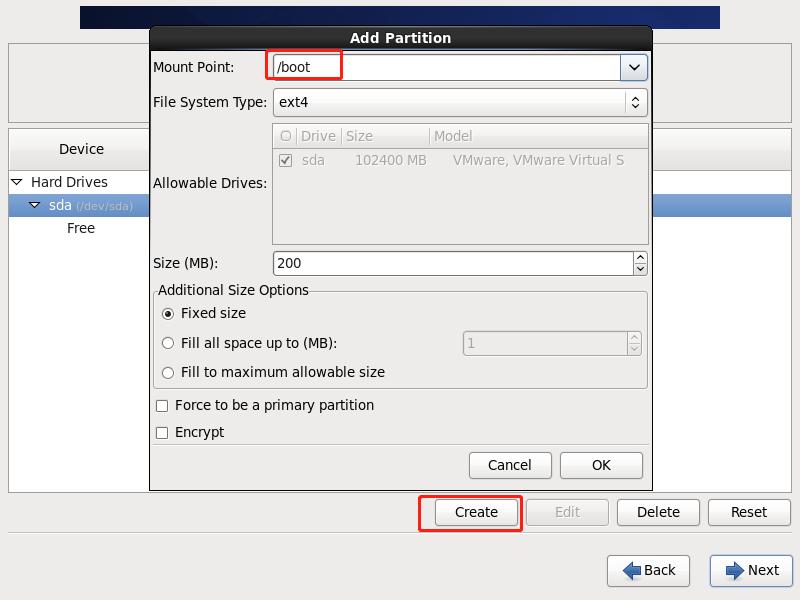The height and width of the screenshot is (600, 800).
Task: Click the fill-up-to MB value field showing 1
Action: click(x=545, y=343)
